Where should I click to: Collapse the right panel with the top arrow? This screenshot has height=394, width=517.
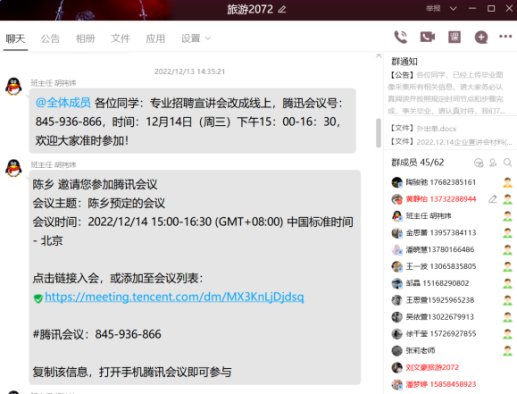point(379,56)
